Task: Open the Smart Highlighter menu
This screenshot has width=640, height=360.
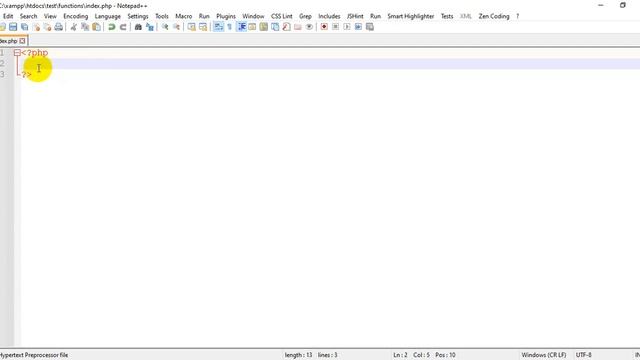Action: click(x=411, y=16)
